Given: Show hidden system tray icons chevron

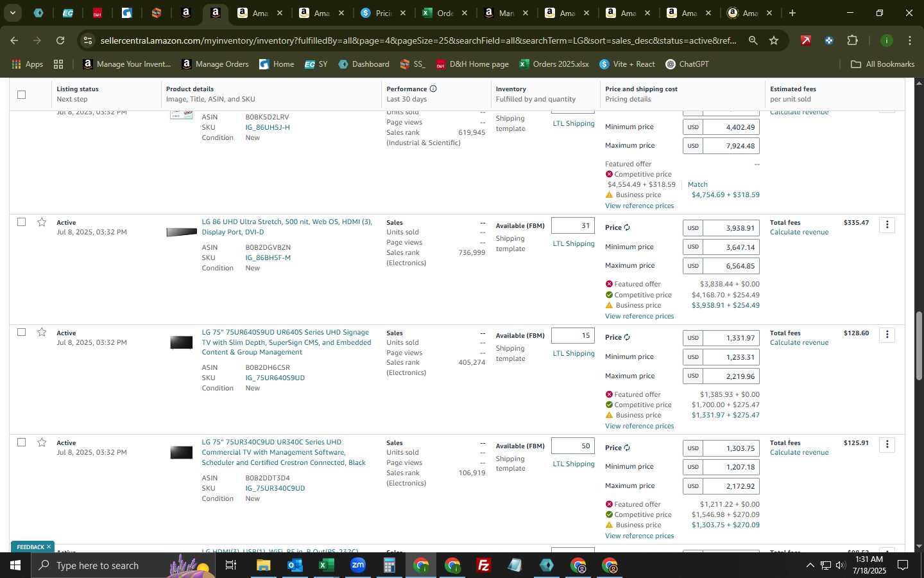Looking at the screenshot, I should click(x=810, y=565).
